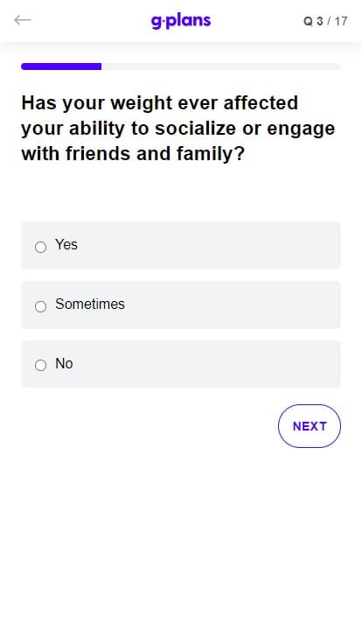Click the question heading about weight and socializing
Screen dimensions: 362x644
(178, 128)
